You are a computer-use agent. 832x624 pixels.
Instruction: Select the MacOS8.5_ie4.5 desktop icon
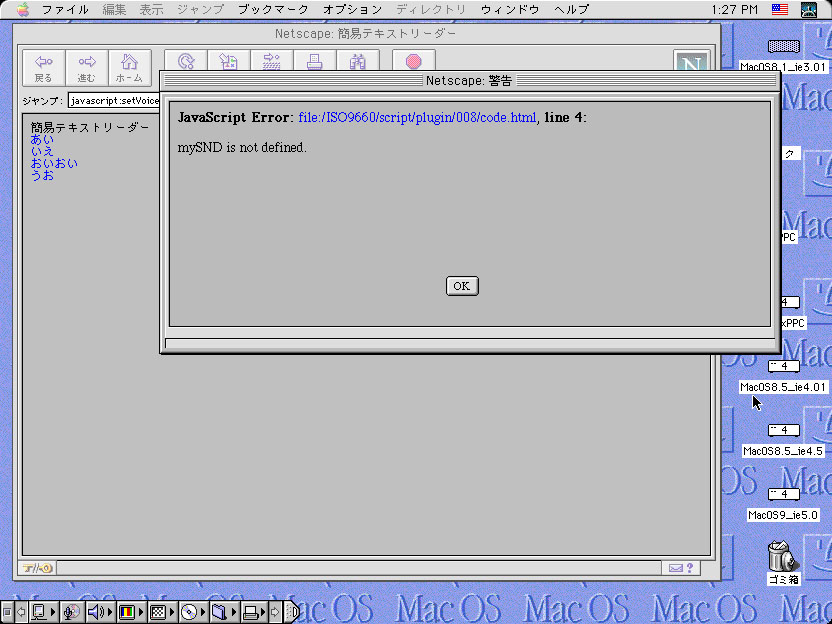tap(783, 431)
